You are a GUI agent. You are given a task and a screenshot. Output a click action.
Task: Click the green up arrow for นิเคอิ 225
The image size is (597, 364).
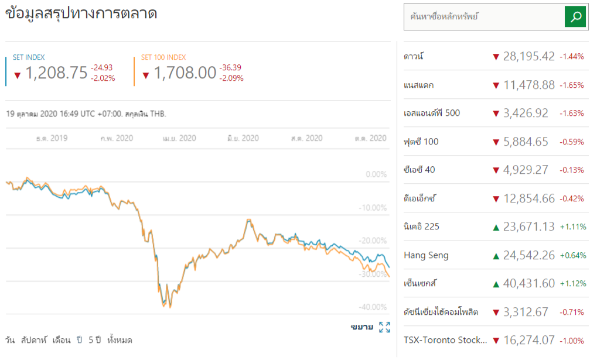(496, 227)
